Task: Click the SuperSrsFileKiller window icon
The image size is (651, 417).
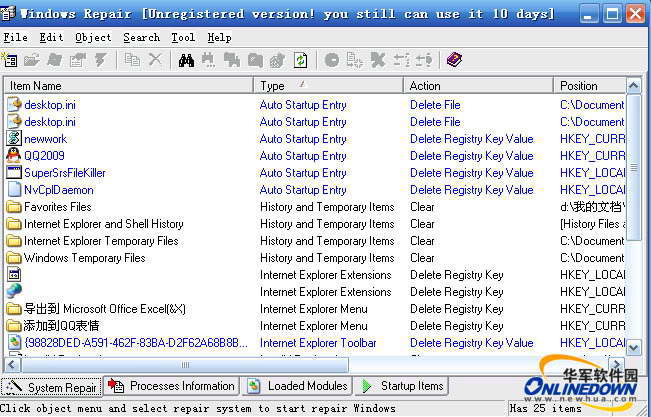Action: [14, 172]
